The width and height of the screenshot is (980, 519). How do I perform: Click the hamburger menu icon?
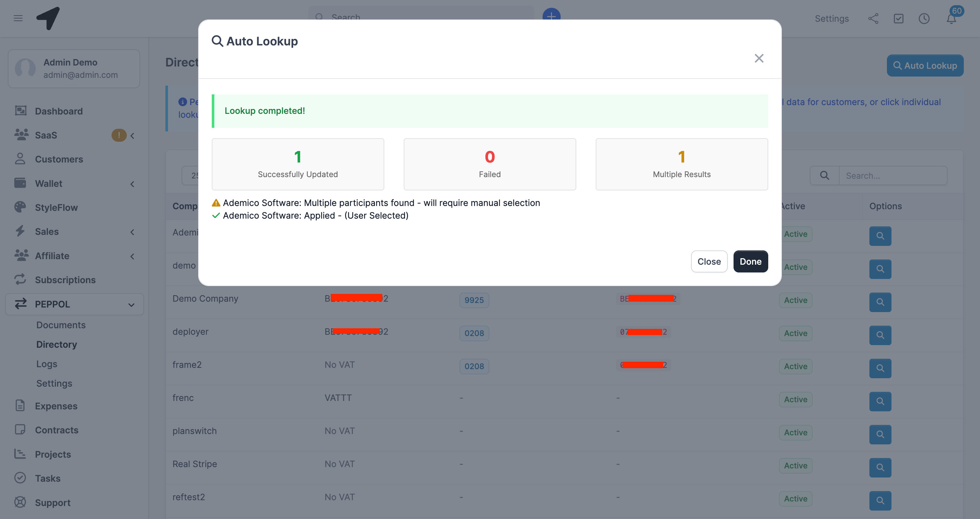18,18
